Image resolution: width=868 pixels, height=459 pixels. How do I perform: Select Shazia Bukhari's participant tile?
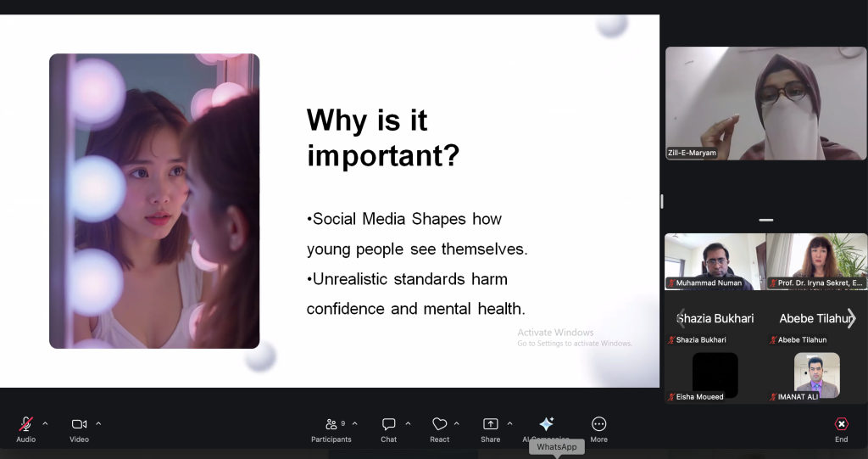[715, 318]
